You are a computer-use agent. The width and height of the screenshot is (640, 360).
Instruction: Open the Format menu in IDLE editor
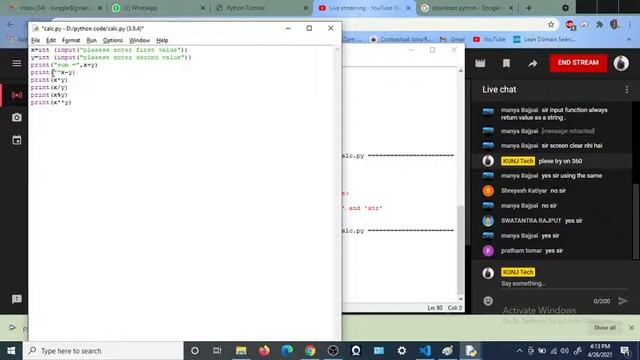click(x=71, y=40)
